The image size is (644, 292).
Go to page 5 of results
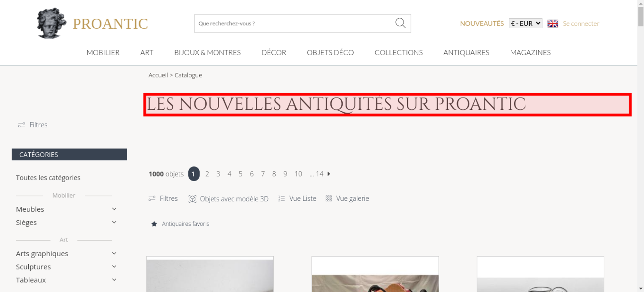click(241, 174)
